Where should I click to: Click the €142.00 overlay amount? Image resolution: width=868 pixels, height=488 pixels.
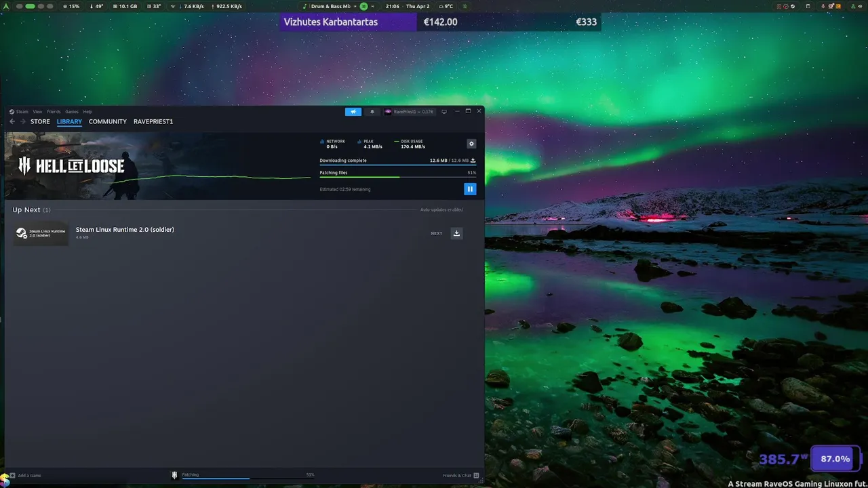pos(440,22)
